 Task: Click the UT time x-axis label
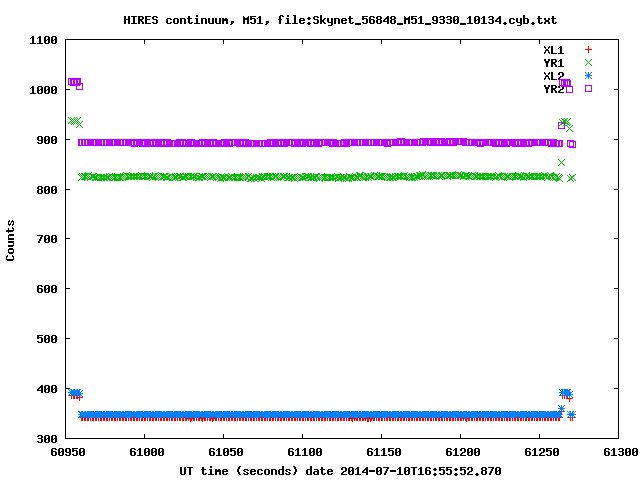(340, 471)
